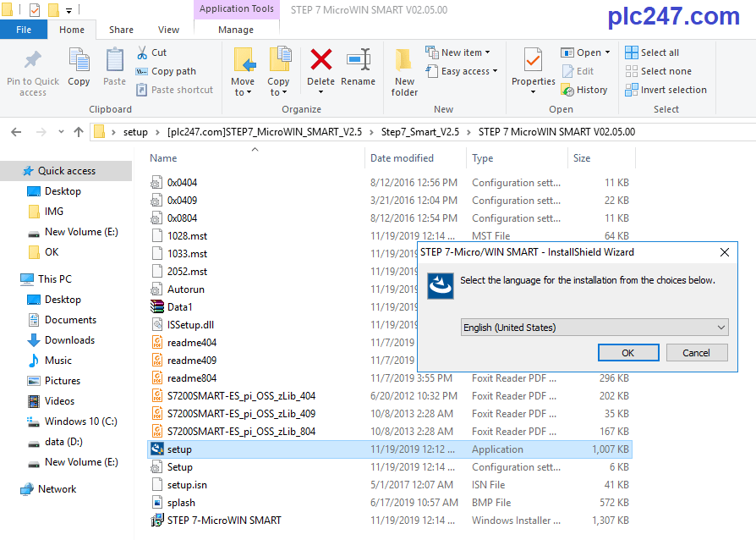Click the Pin to Quick access icon

33,60
